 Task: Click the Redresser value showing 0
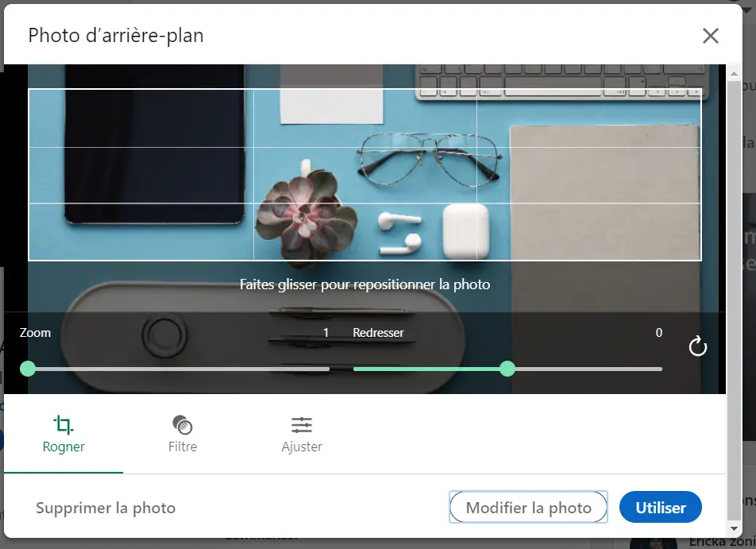click(x=658, y=332)
